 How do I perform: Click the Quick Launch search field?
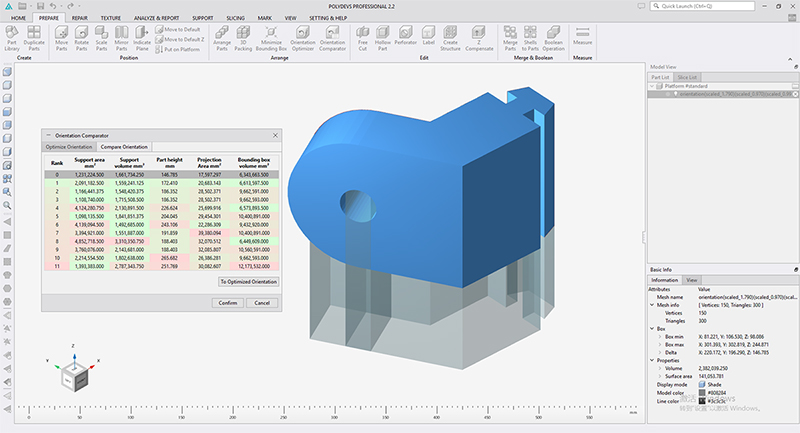point(703,6)
